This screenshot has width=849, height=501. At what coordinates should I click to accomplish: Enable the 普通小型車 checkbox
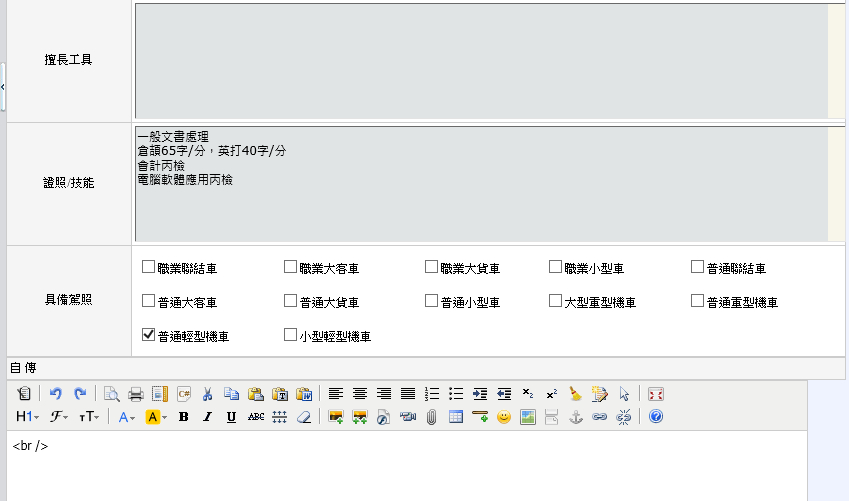432,301
